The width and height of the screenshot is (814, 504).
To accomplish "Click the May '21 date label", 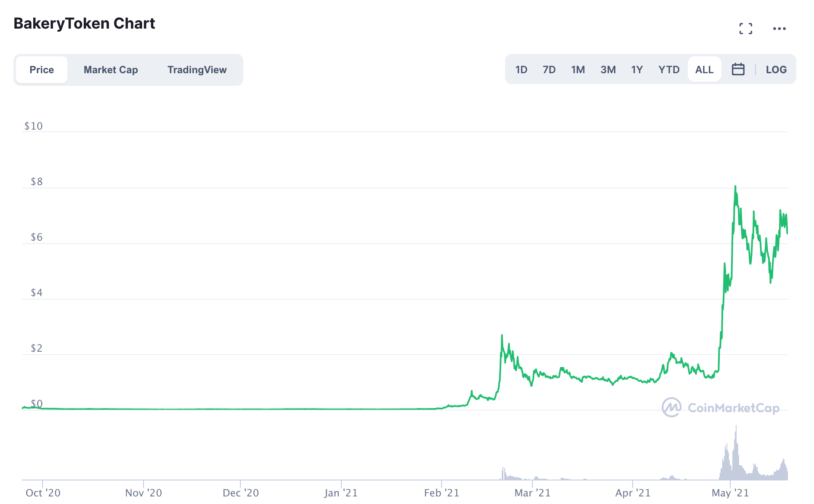I will coord(730,493).
